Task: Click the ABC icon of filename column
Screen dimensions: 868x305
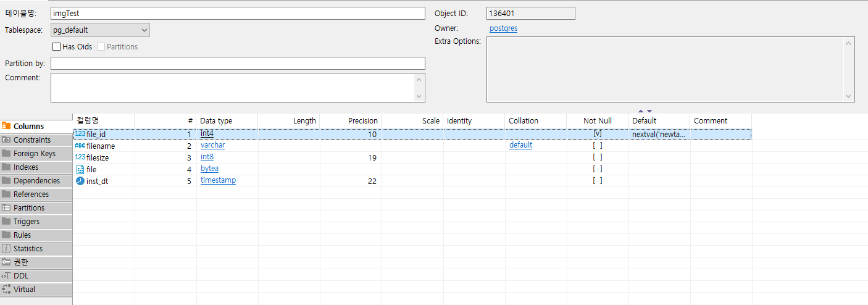Action: point(80,146)
